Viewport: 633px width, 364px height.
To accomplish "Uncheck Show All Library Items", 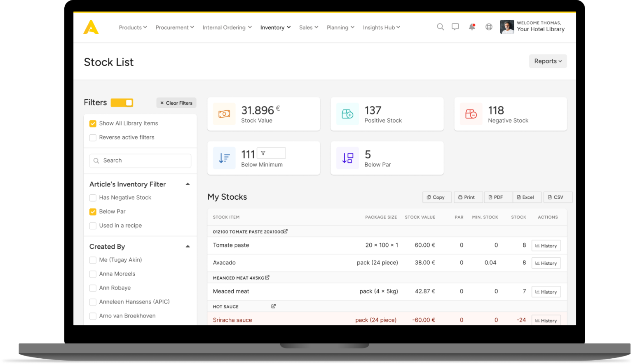I will (93, 124).
